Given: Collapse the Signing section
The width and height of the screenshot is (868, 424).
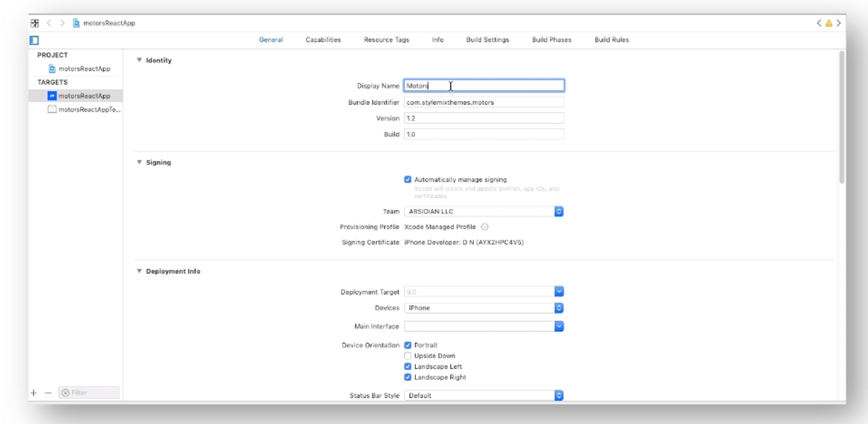Looking at the screenshot, I should pos(139,162).
